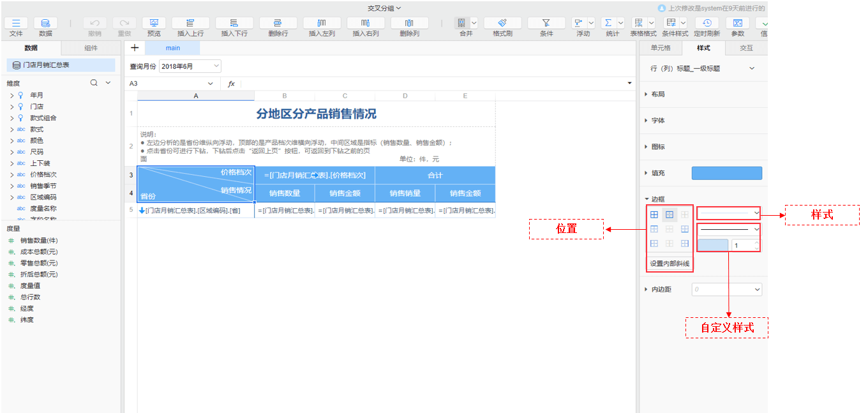868x413 pixels.
Task: Select the 门店月销汇总表 dataset
Action: [61, 65]
